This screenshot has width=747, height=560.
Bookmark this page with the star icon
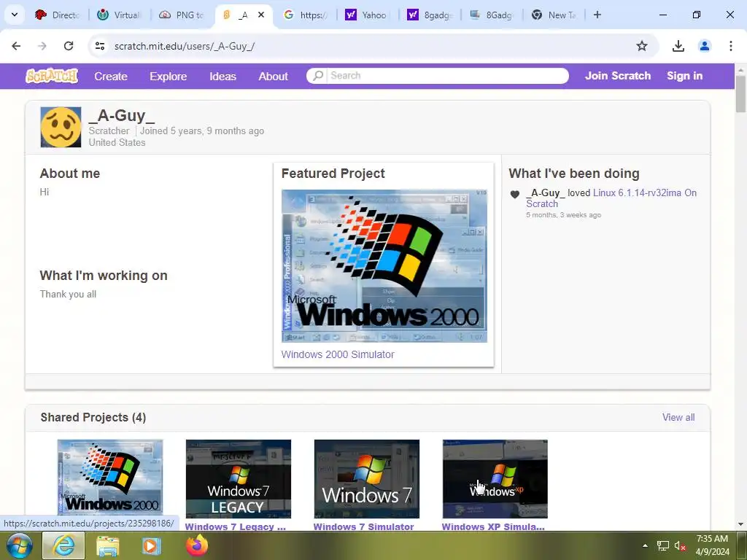coord(642,46)
